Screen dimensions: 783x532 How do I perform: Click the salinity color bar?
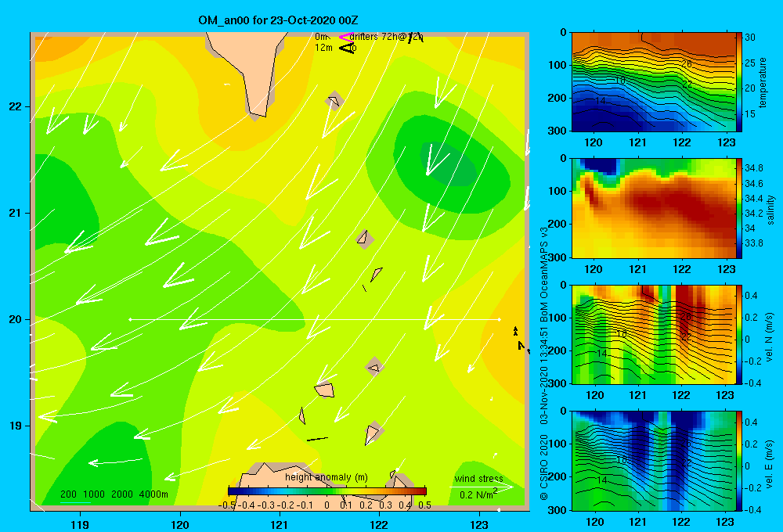(739, 208)
